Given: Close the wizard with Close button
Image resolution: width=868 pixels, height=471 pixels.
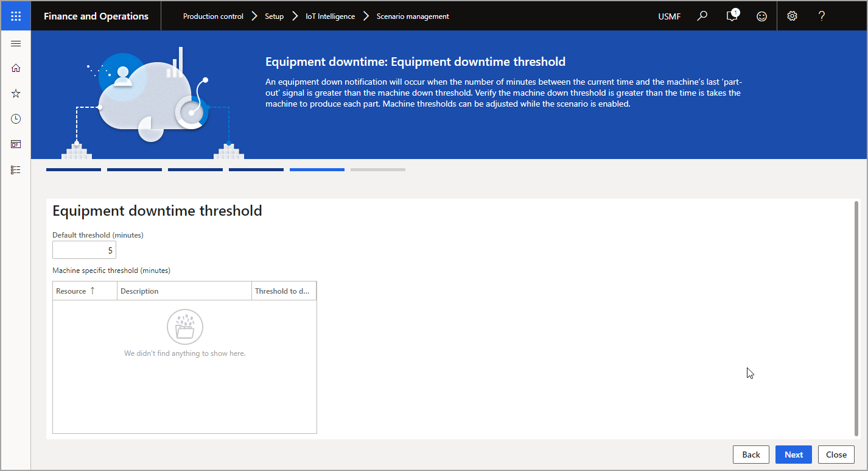Looking at the screenshot, I should [x=836, y=455].
